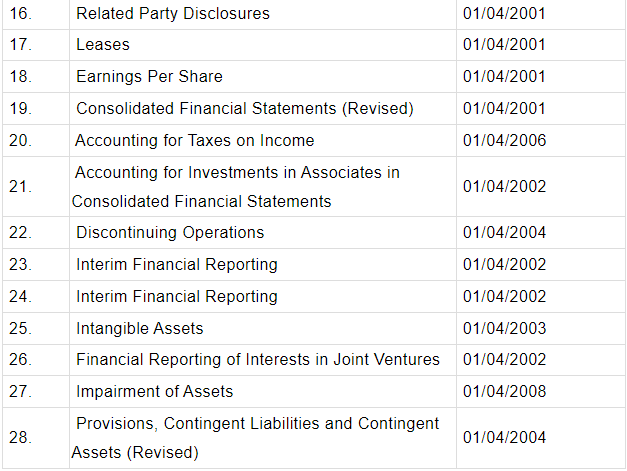Image resolution: width=627 pixels, height=471 pixels.
Task: Click serial number 16 cell
Action: [x=20, y=14]
